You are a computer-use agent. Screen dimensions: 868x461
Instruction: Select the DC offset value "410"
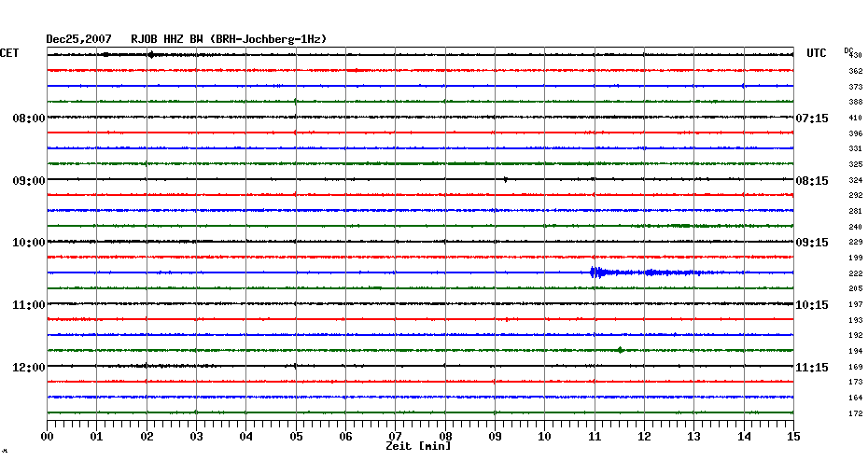856,118
